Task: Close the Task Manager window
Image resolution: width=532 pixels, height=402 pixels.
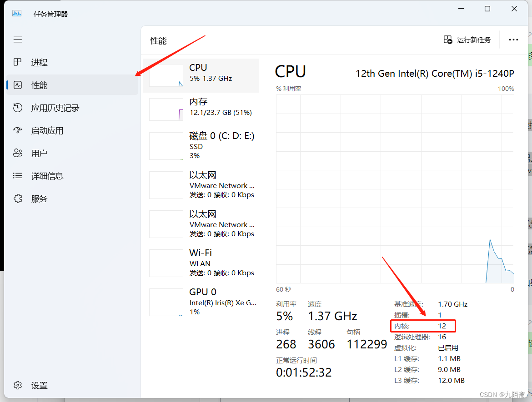Action: pos(514,9)
